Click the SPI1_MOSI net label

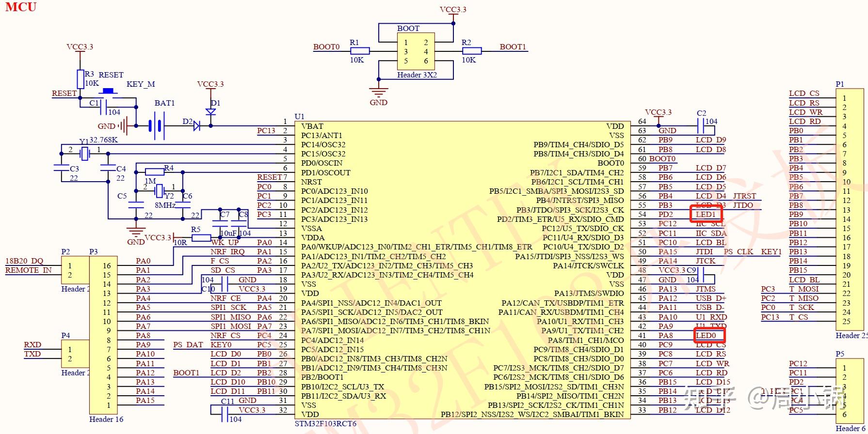(x=231, y=326)
